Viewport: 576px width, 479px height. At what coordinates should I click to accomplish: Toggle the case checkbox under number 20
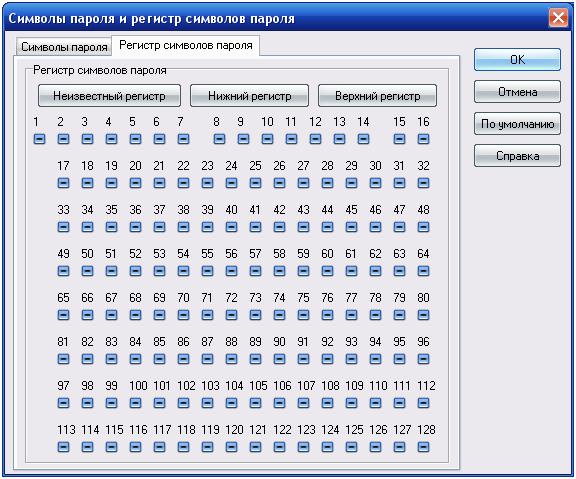tap(136, 183)
